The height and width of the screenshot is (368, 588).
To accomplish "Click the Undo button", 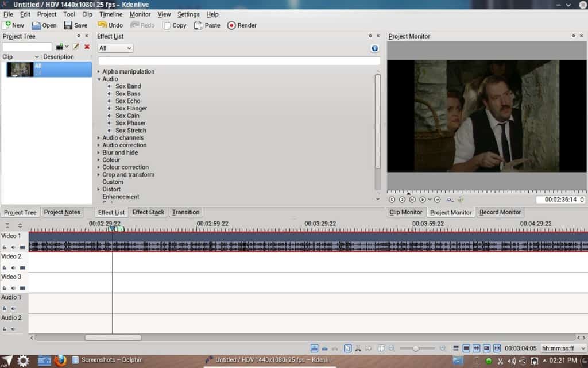I will pyautogui.click(x=110, y=25).
